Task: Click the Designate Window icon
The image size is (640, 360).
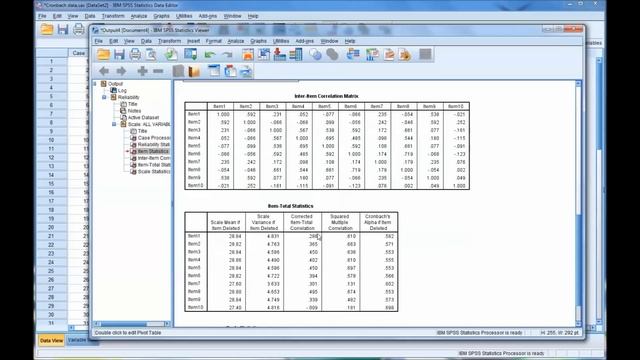Action: point(425,54)
